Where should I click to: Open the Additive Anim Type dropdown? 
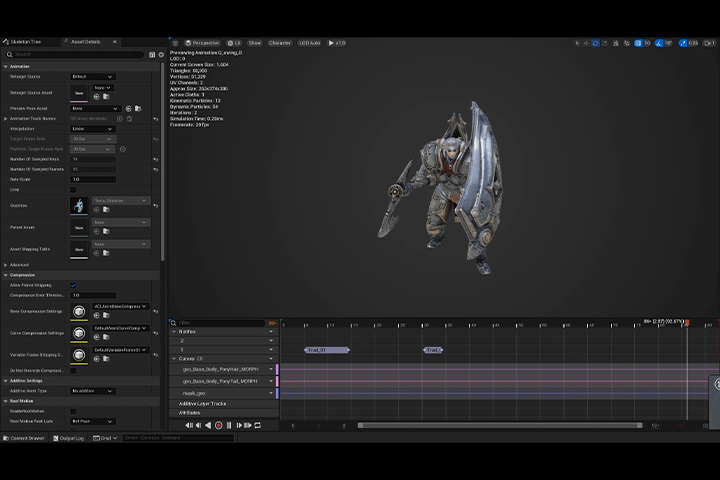tap(92, 391)
